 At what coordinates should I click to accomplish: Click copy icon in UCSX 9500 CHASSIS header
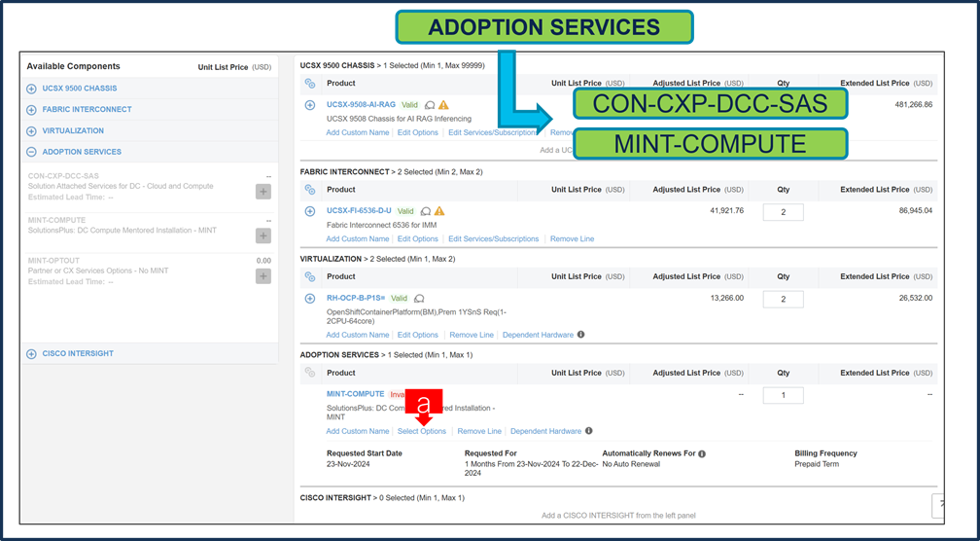pos(310,83)
